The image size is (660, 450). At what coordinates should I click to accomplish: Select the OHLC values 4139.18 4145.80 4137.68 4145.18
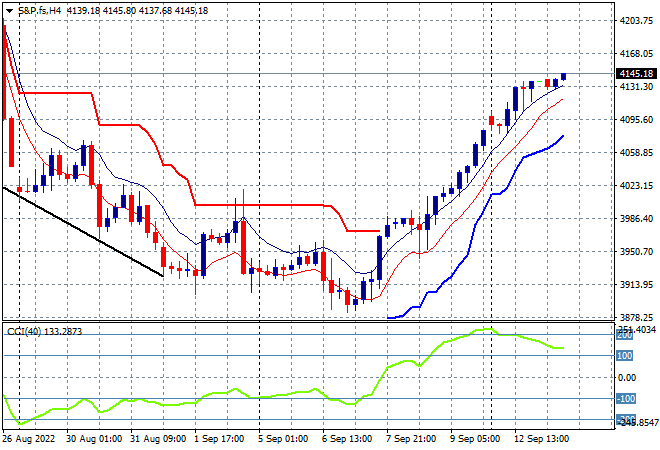[138, 11]
